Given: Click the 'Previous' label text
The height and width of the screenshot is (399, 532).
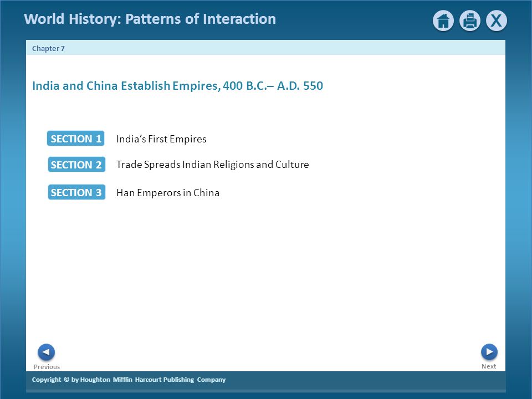Looking at the screenshot, I should tap(47, 367).
